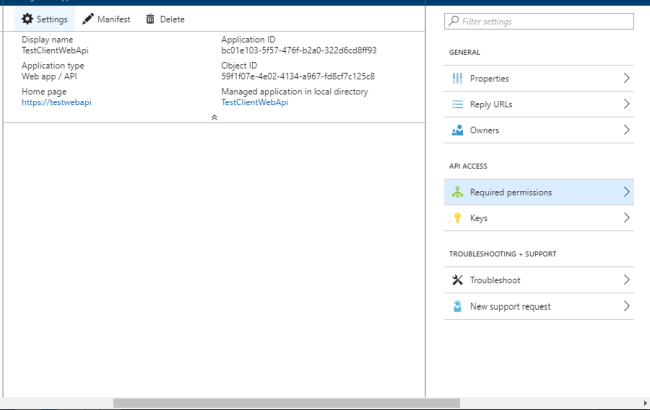Click into the Filter settings field

click(539, 21)
